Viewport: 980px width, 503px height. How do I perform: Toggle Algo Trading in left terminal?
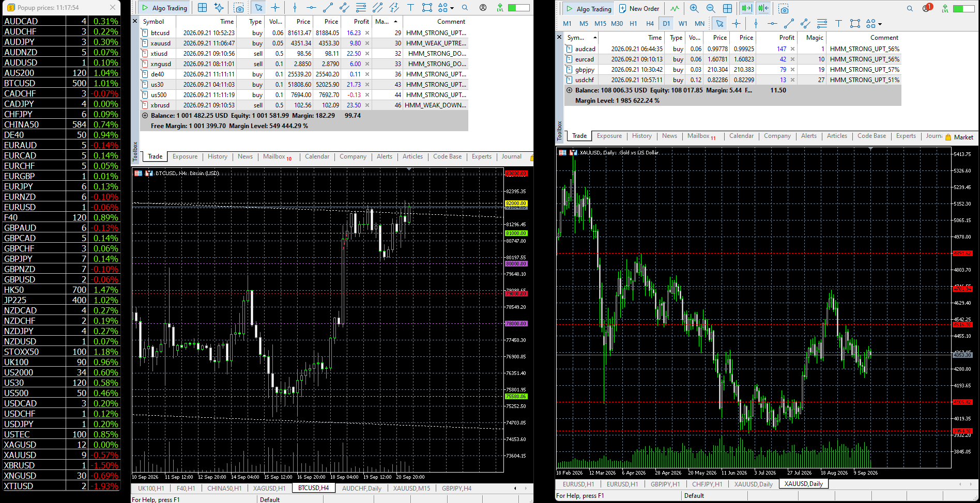(x=164, y=8)
